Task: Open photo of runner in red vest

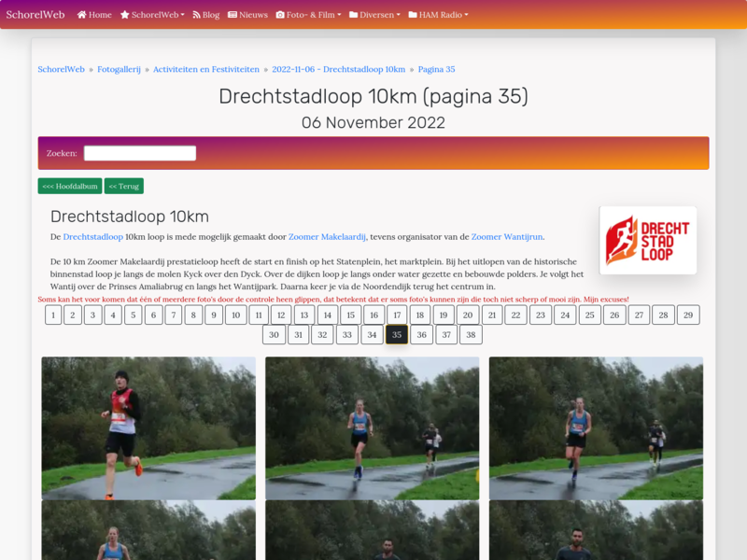Action: coord(148,428)
